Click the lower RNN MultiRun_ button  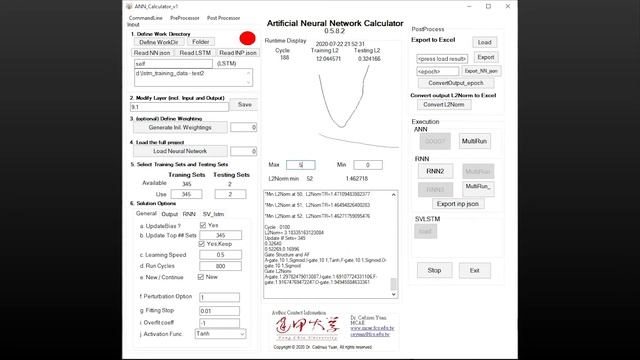point(478,188)
